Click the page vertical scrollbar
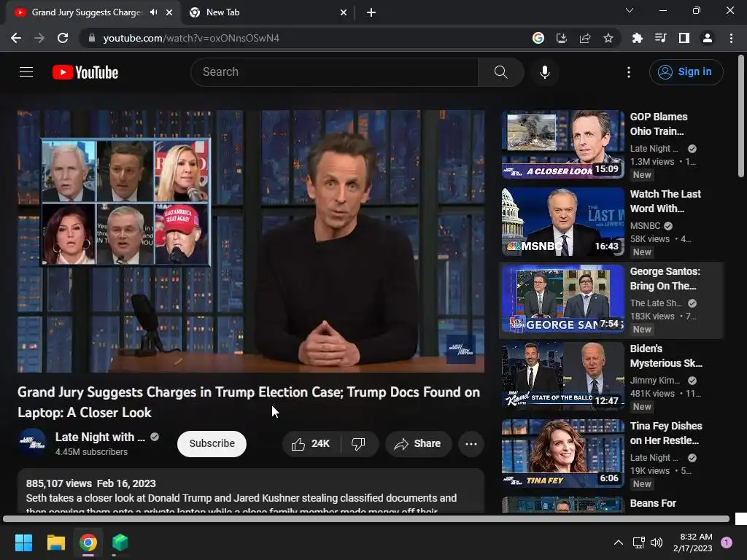The height and width of the screenshot is (560, 747). coord(741,116)
